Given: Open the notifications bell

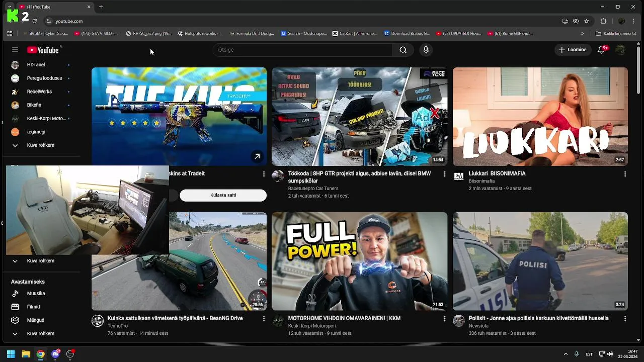Looking at the screenshot, I should coord(601,50).
